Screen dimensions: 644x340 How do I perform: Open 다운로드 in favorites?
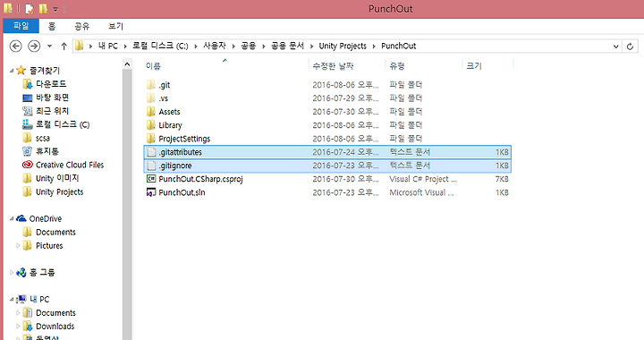pos(51,84)
